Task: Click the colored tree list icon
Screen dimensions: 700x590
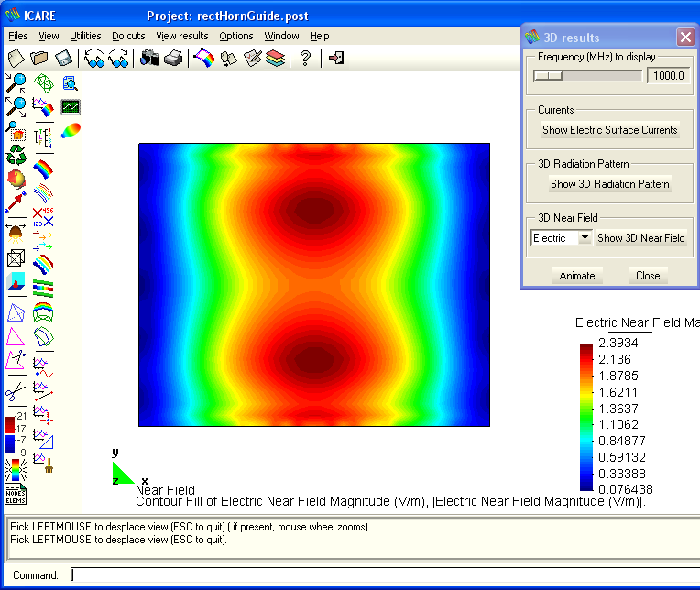Action: click(43, 137)
